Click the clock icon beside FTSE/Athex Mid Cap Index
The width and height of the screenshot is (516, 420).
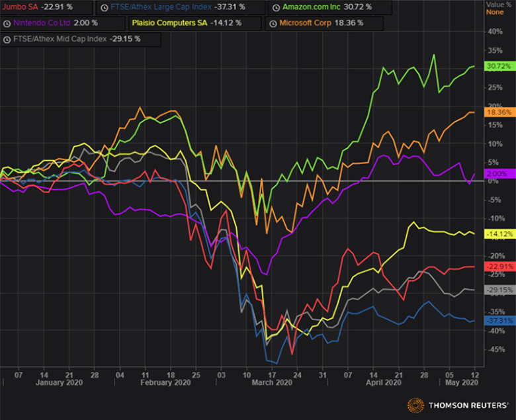click(7, 40)
